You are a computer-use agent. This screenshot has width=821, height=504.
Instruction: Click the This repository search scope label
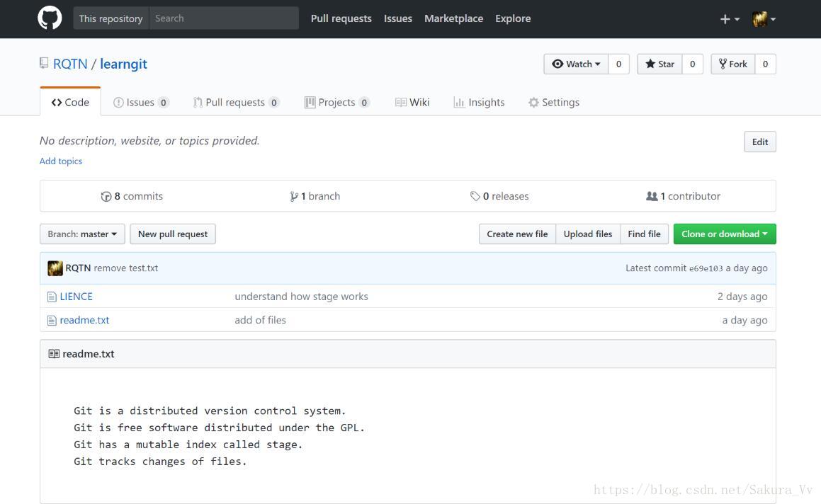coord(111,18)
